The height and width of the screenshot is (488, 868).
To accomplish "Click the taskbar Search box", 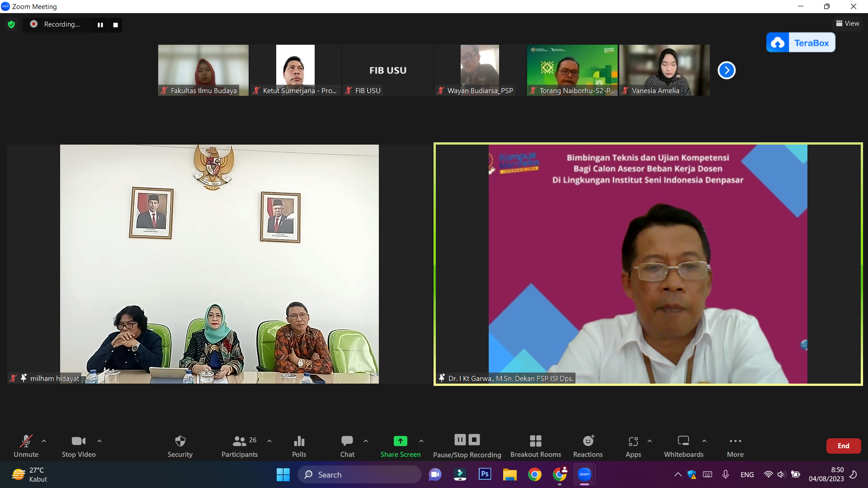I will coord(359,474).
